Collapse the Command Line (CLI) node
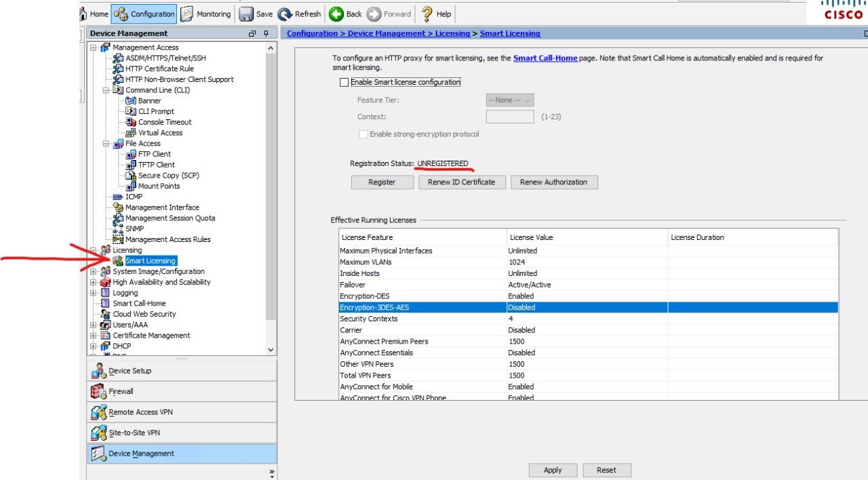Viewport: 868px width, 480px height. pyautogui.click(x=106, y=90)
